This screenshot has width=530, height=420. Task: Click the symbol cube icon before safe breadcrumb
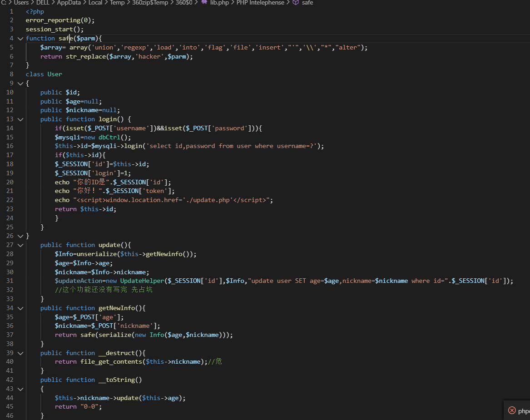(296, 2)
